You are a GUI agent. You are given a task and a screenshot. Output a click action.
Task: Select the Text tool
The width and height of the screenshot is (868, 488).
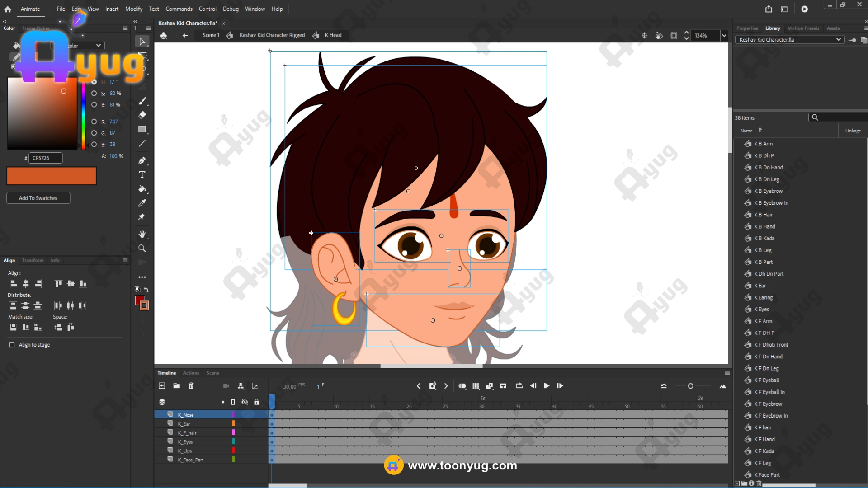pos(142,175)
